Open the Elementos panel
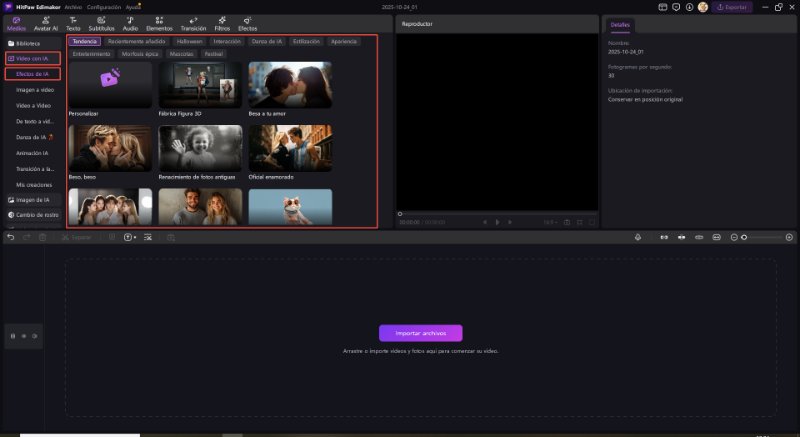Image resolution: width=800 pixels, height=437 pixels. click(159, 24)
